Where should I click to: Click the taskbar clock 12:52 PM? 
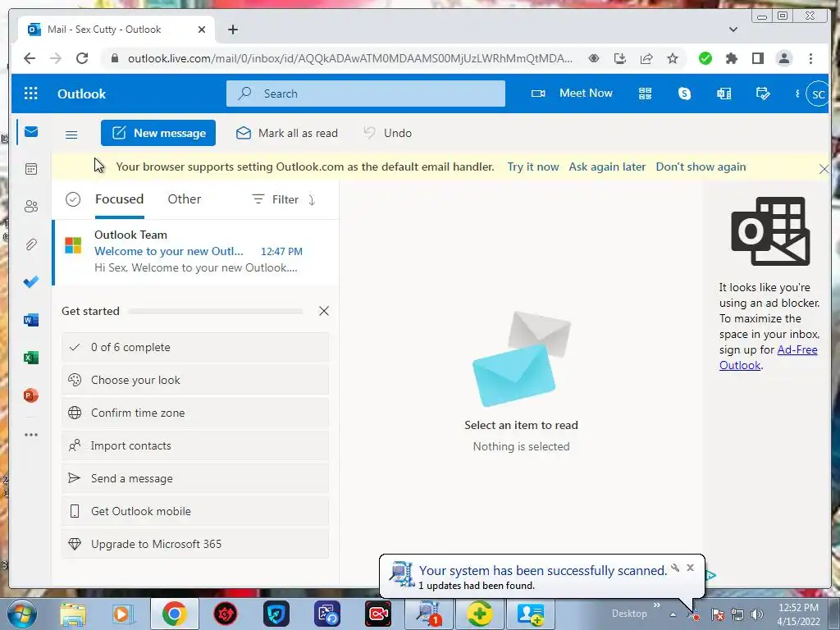pos(798,608)
